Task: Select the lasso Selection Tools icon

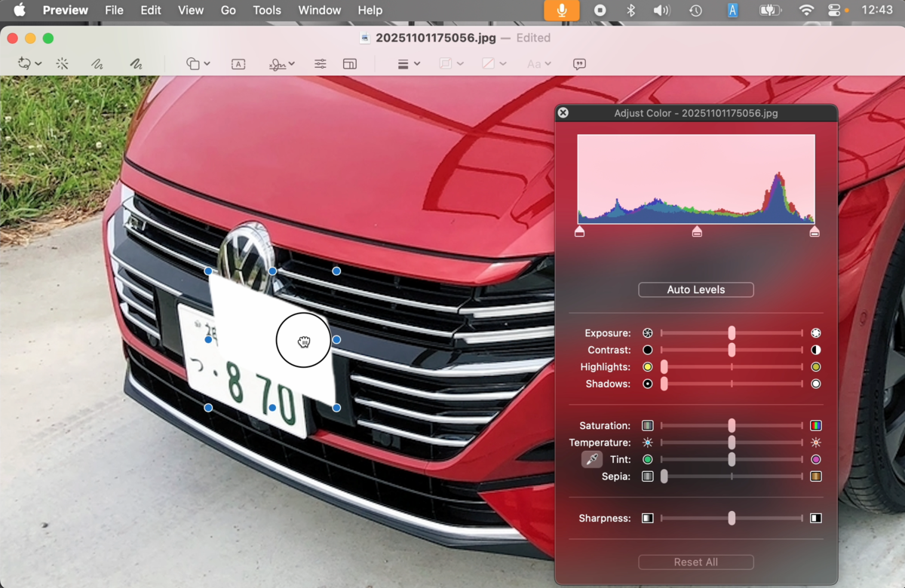Action: (24, 64)
